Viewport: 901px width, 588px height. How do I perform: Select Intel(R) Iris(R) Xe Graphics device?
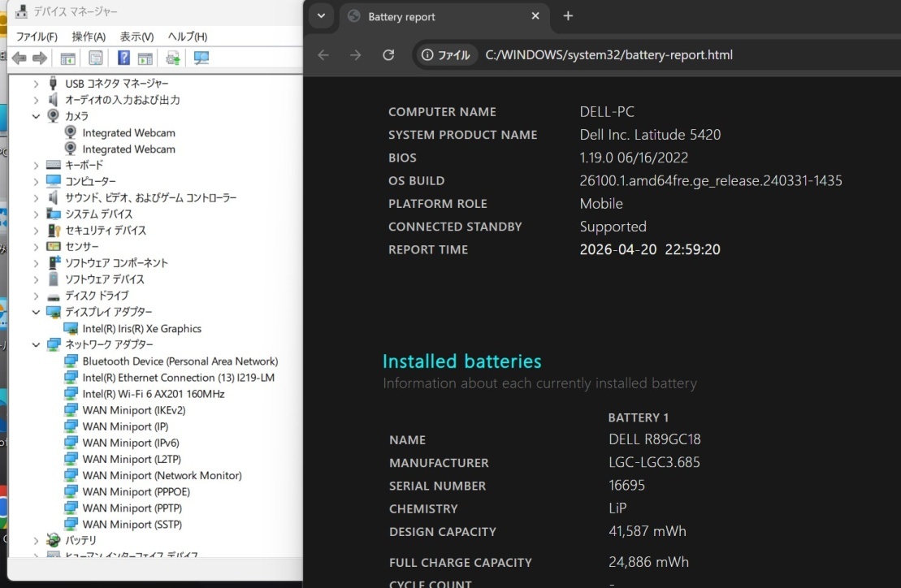tap(141, 328)
